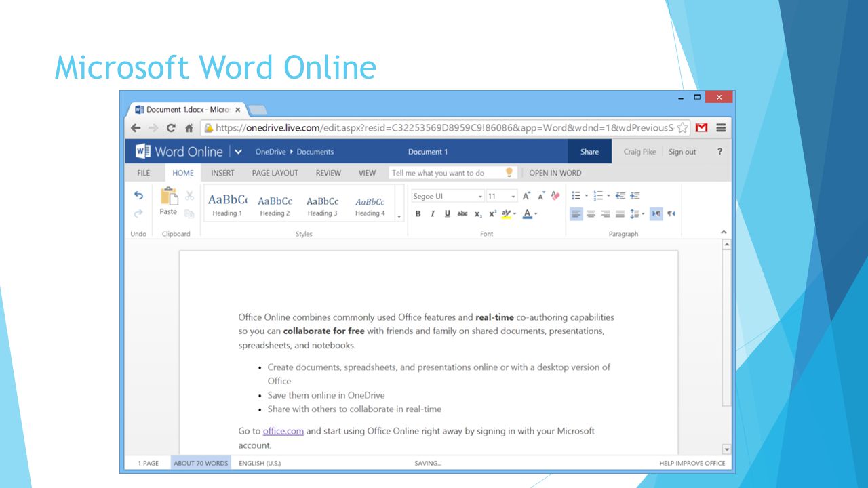Click the Line Spacing icon
This screenshot has width=868, height=488.
[635, 213]
